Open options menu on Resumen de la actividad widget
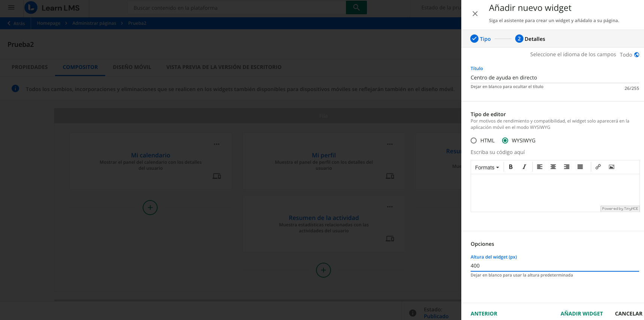 pyautogui.click(x=390, y=207)
